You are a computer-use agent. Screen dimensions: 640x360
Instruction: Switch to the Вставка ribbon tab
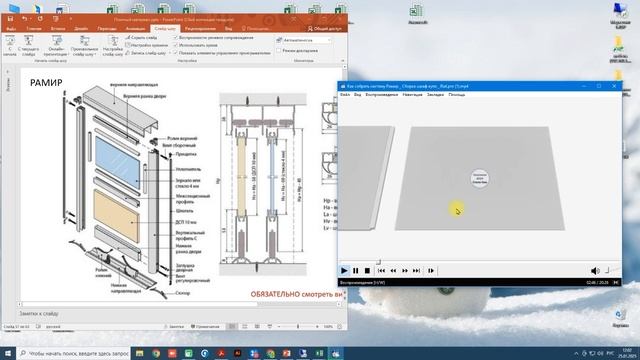tap(58, 29)
